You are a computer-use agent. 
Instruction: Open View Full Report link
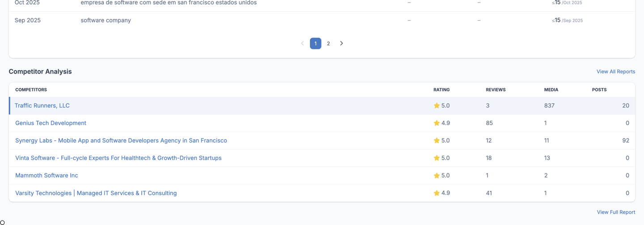pyautogui.click(x=616, y=212)
